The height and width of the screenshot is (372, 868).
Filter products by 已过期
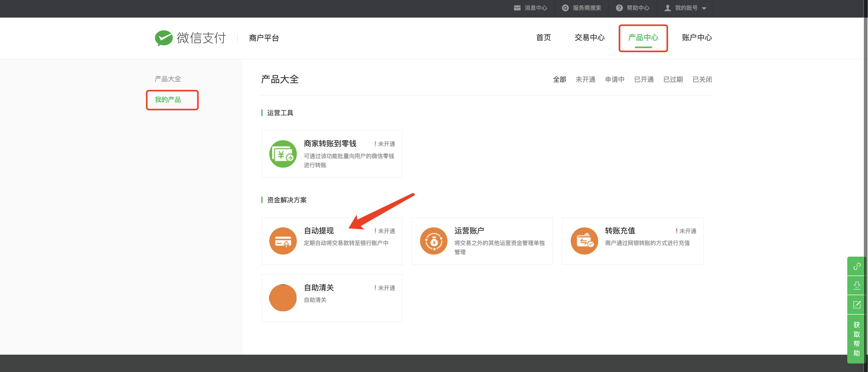click(673, 79)
